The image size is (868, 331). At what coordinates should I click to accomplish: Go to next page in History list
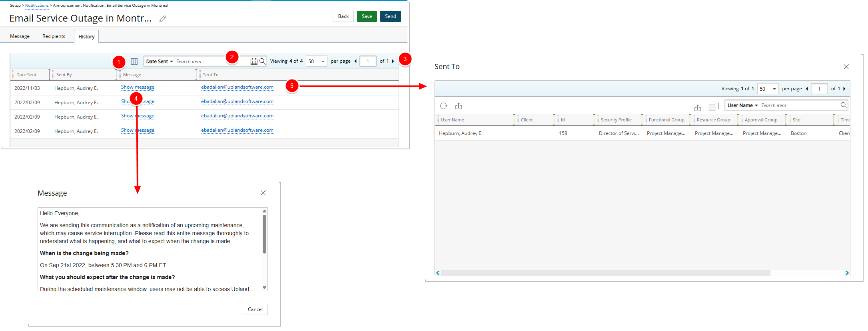click(393, 61)
